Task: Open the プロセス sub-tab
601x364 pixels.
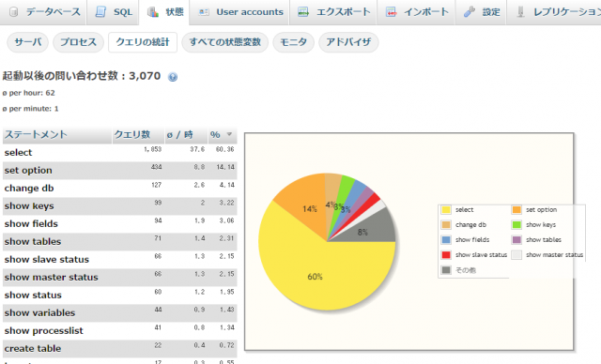Action: (x=78, y=42)
